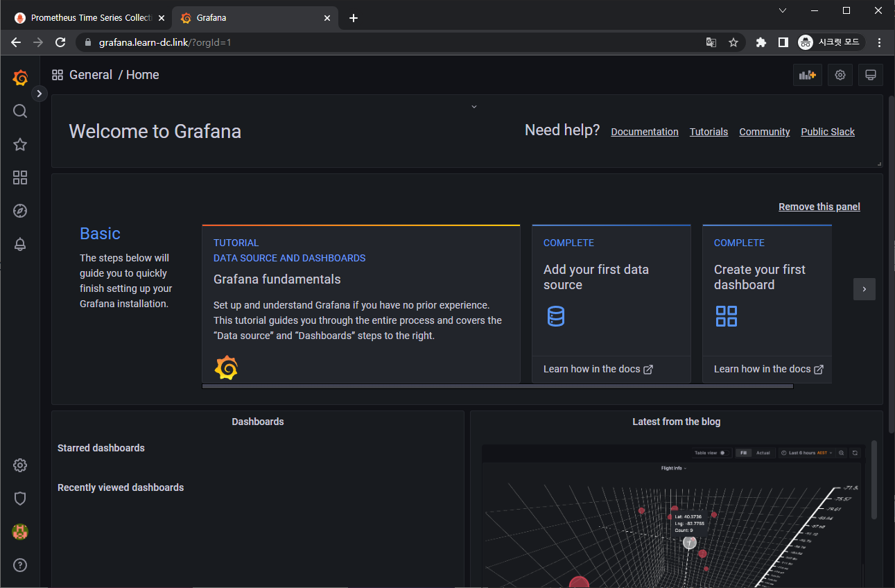Image resolution: width=895 pixels, height=588 pixels.
Task: Open the Dashboards grid icon in sidebar
Action: (x=20, y=178)
